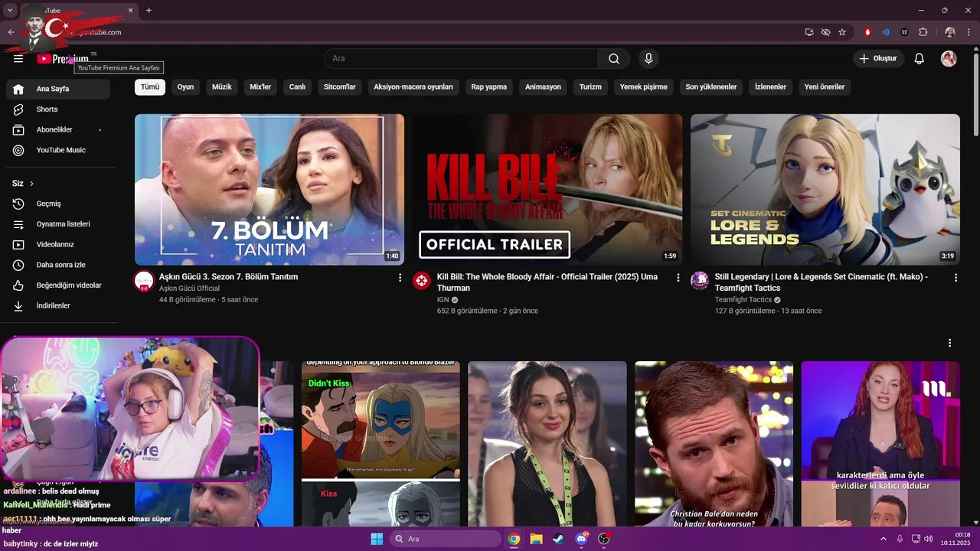Open the notifications bell

point(920,59)
